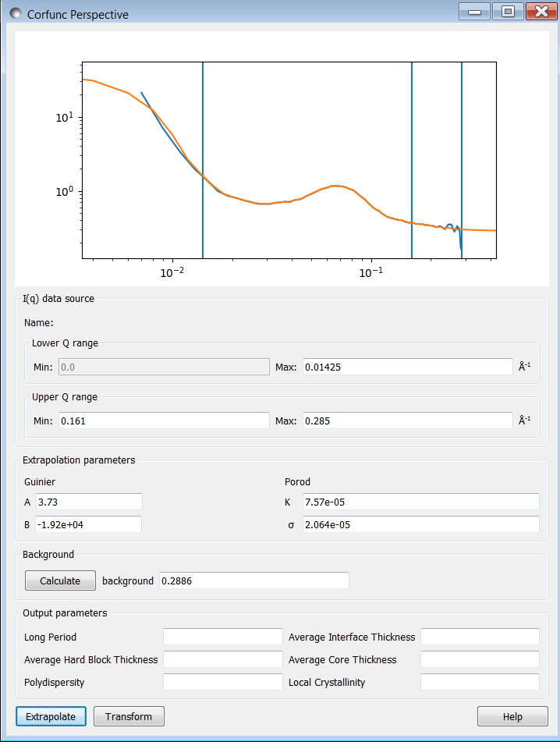Select the Porod sigma parameter field

[x=420, y=524]
